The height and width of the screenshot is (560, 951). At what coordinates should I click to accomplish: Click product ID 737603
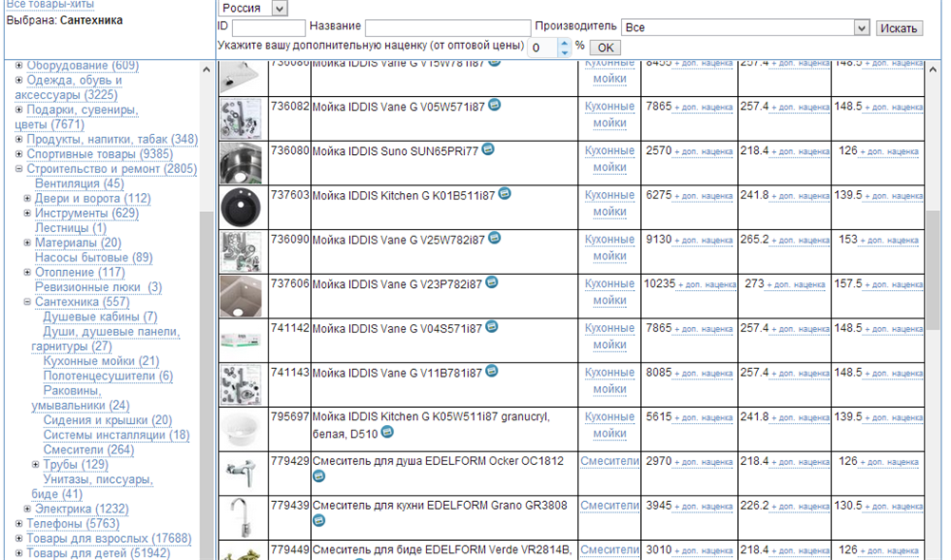click(x=290, y=195)
